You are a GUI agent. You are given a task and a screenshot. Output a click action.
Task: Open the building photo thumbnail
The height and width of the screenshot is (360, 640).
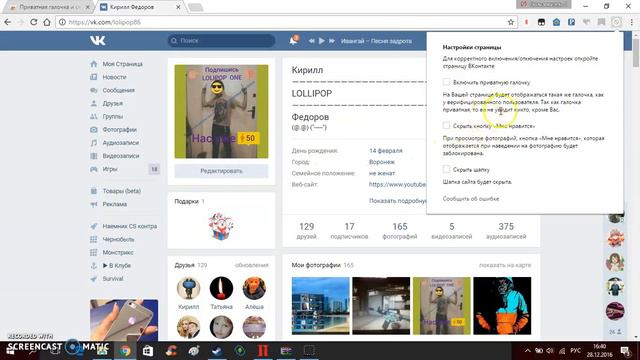point(320,306)
